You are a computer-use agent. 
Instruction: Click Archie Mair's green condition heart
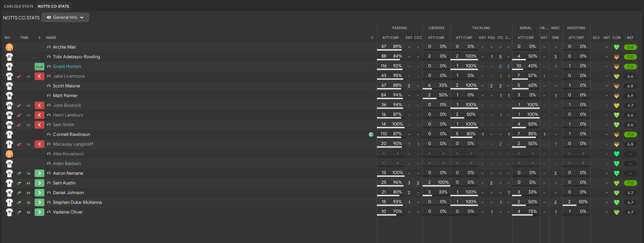tap(617, 47)
